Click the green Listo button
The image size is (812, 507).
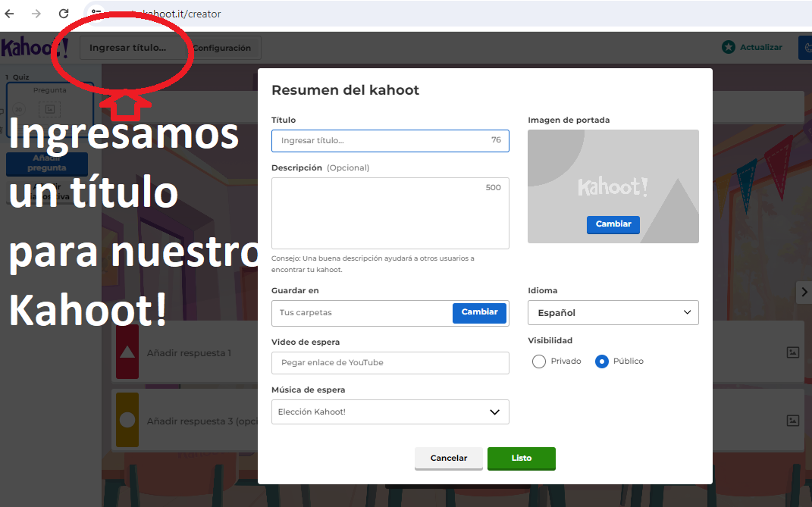click(522, 458)
